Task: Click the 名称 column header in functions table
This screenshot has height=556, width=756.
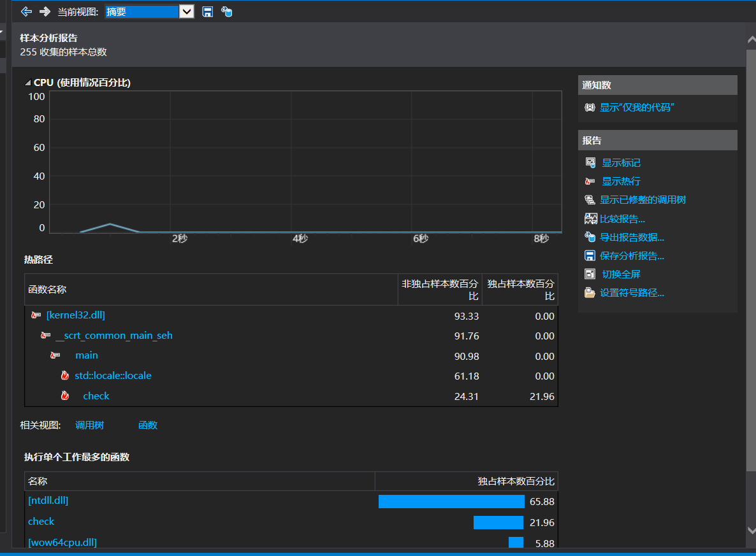Action: [x=200, y=481]
